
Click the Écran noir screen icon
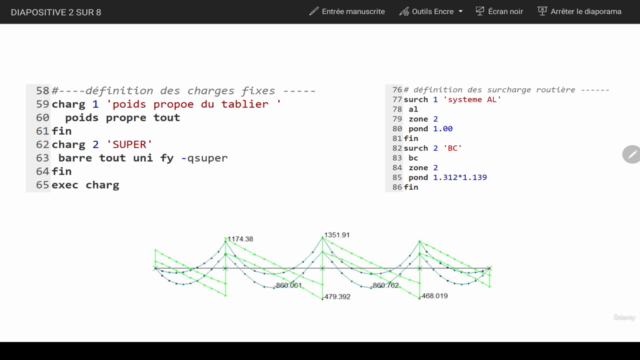[x=480, y=11]
